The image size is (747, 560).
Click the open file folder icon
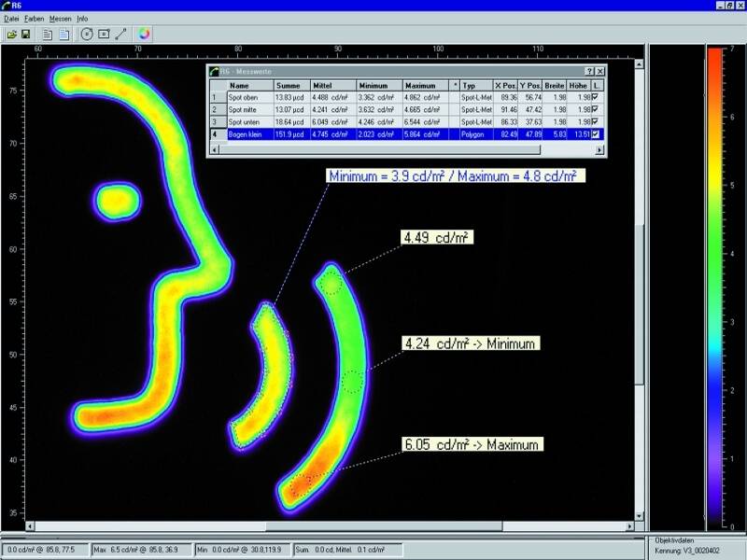point(12,34)
